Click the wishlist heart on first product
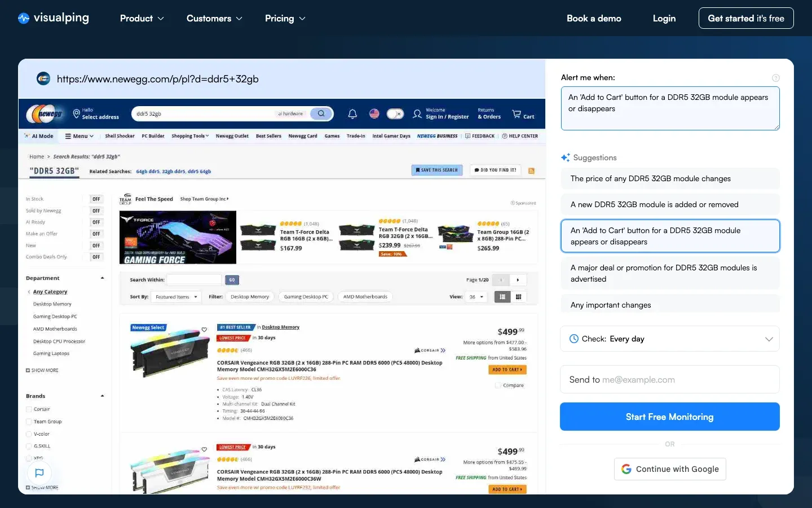Image resolution: width=812 pixels, height=508 pixels. click(204, 330)
